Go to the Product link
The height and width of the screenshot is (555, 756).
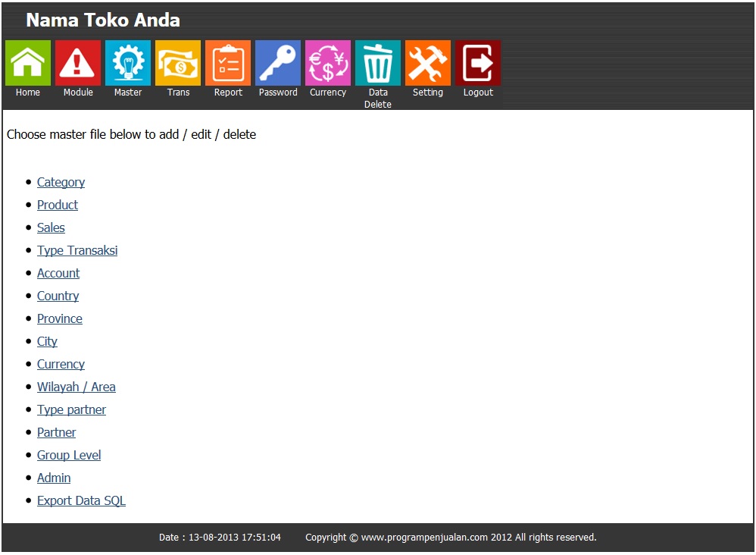[x=58, y=205]
